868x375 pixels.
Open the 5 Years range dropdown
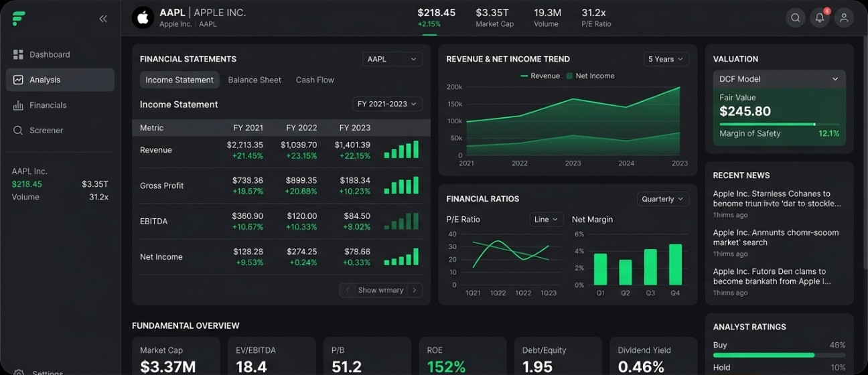click(x=666, y=59)
